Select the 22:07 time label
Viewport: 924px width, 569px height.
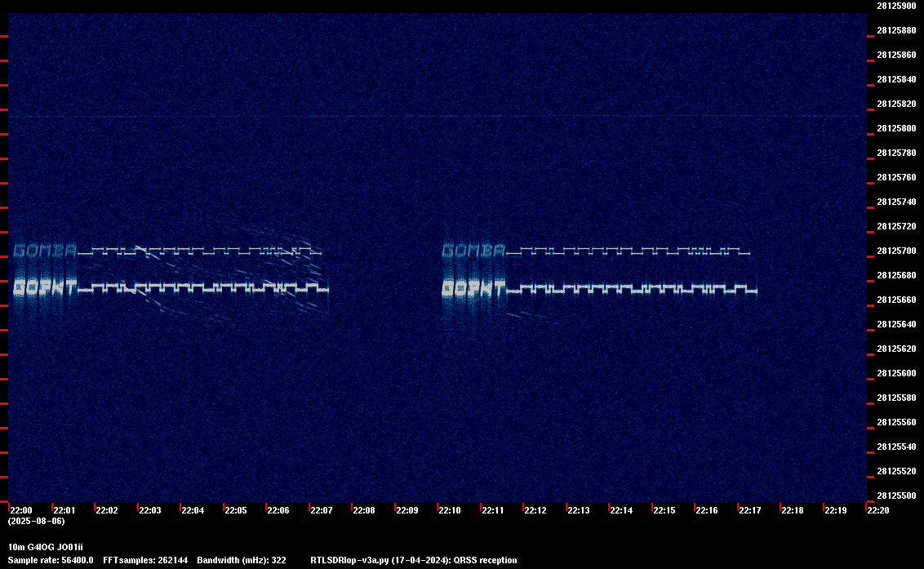(321, 510)
